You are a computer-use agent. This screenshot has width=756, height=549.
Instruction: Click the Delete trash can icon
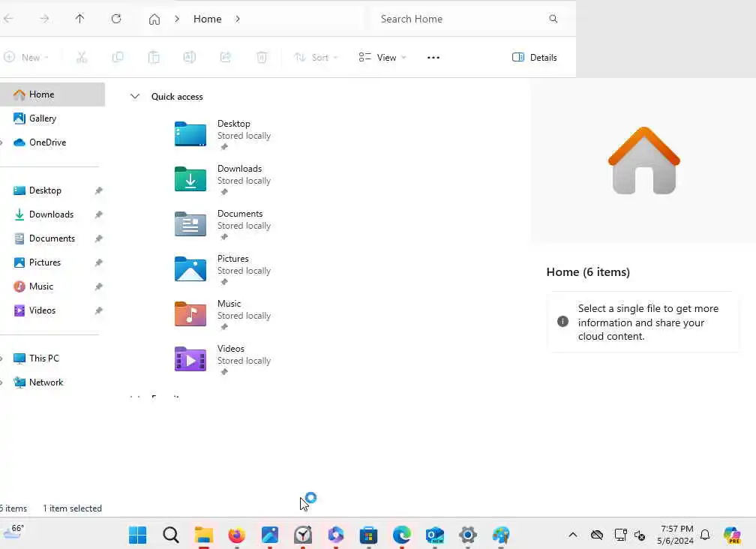(262, 57)
